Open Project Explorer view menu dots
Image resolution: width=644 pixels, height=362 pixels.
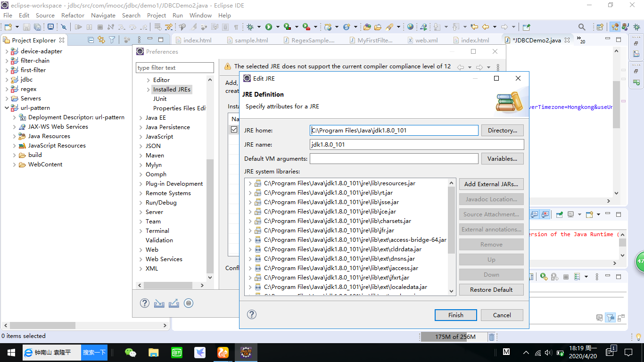tap(139, 40)
